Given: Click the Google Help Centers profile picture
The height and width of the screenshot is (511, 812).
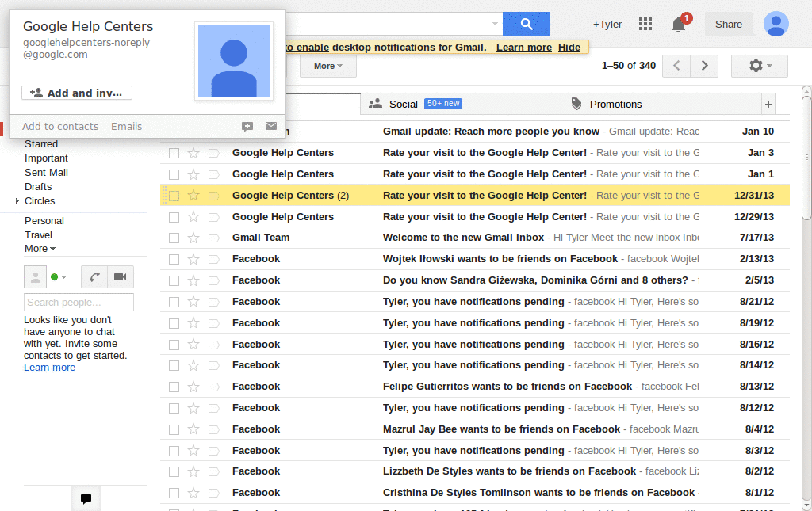Looking at the screenshot, I should pyautogui.click(x=234, y=61).
